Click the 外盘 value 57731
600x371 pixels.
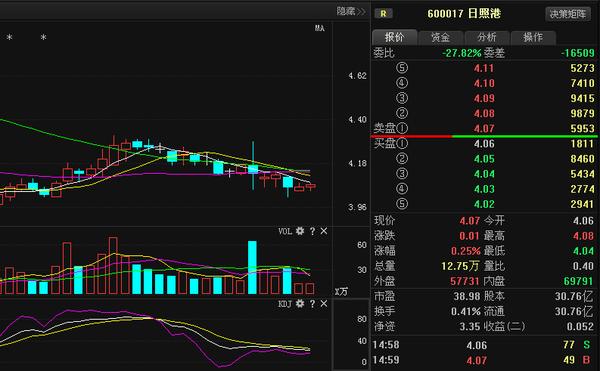(465, 281)
